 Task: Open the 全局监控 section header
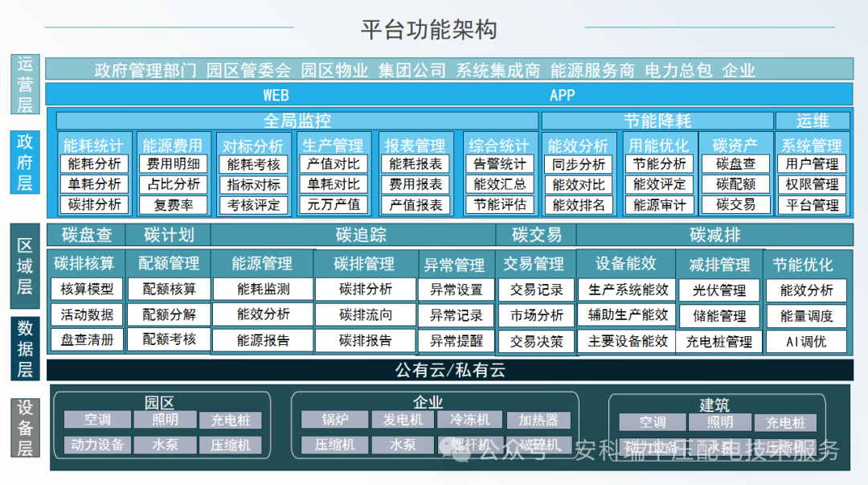click(297, 121)
